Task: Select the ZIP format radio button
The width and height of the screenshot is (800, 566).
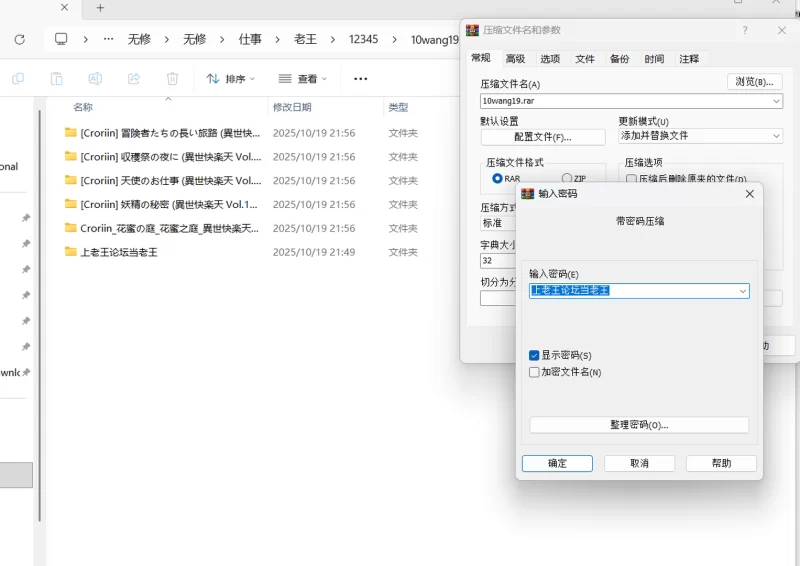Action: click(x=566, y=178)
